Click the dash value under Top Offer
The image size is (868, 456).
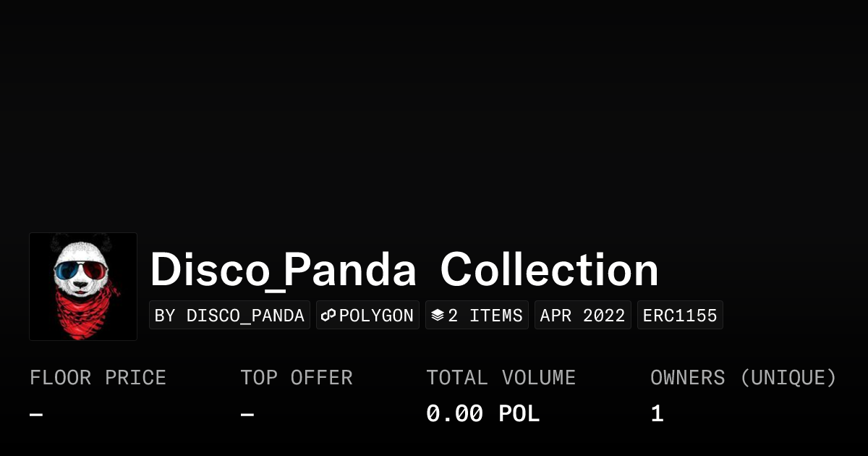click(x=247, y=415)
